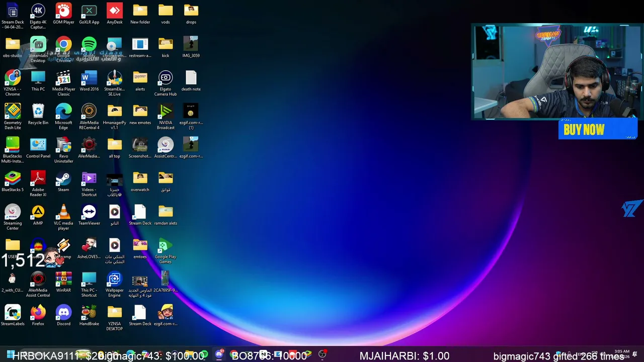Image resolution: width=644 pixels, height=362 pixels.
Task: Click the AIMP desktop shortcut
Action: [38, 215]
